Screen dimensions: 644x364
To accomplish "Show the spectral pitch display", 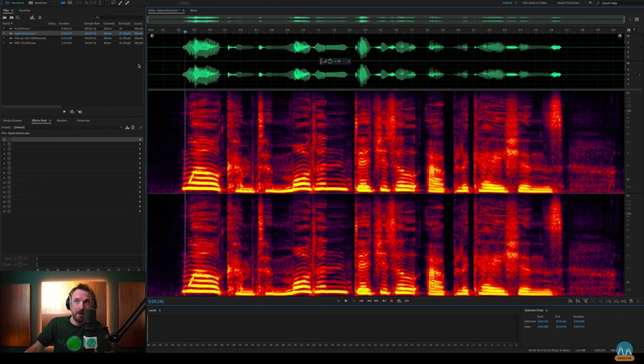I will coord(70,3).
